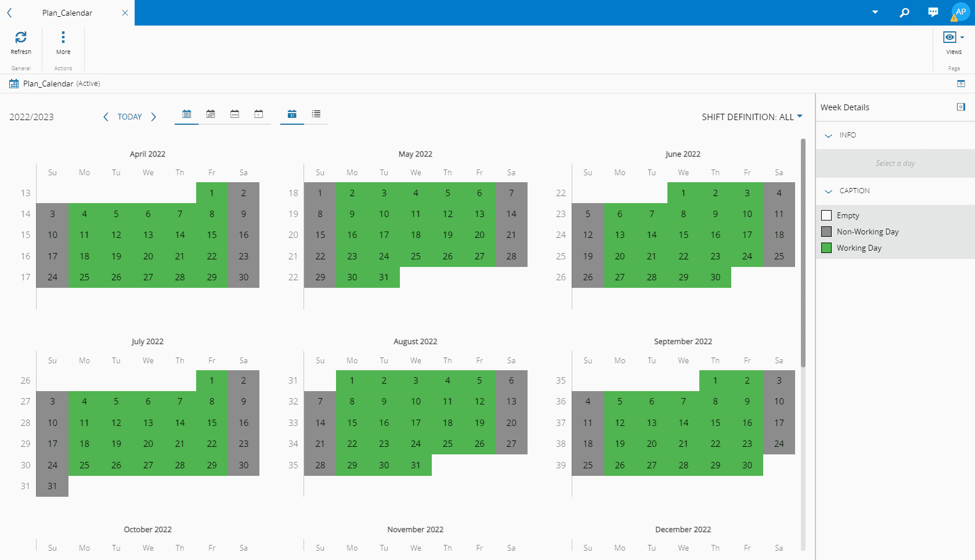Open the Shift Definition dropdown

coord(752,117)
